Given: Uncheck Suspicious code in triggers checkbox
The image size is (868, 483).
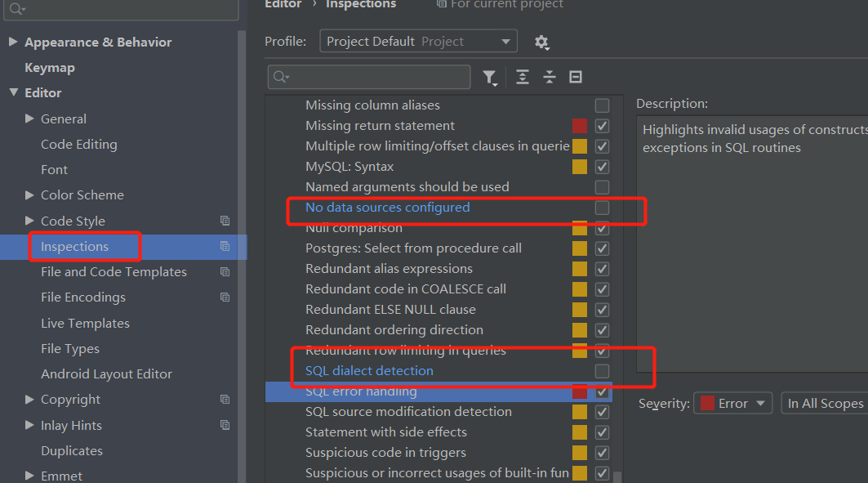Looking at the screenshot, I should [602, 453].
